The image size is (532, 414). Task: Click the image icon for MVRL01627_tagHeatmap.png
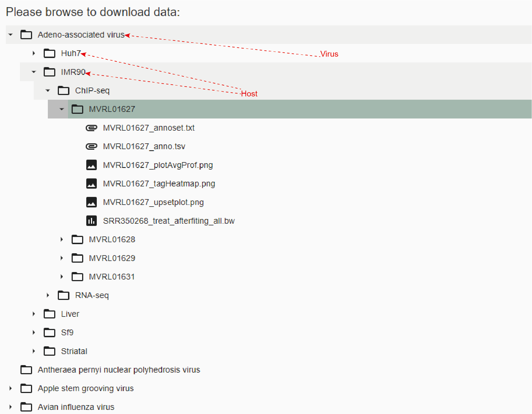[92, 183]
